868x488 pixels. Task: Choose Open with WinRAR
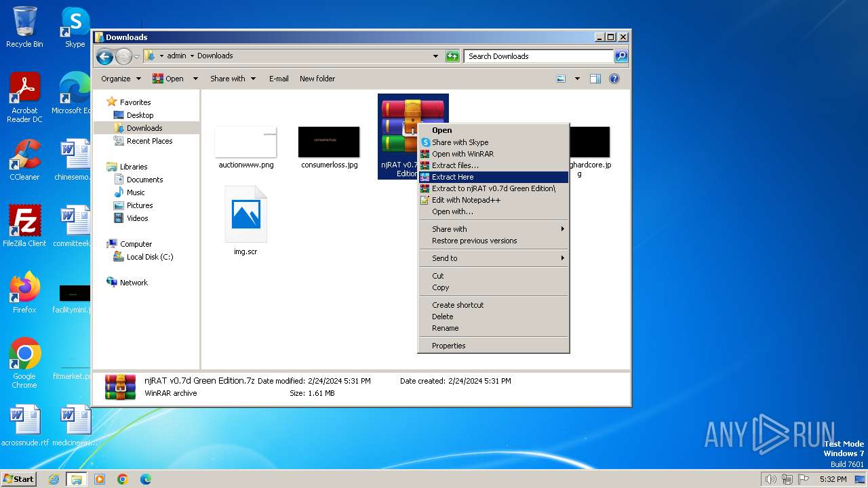(494, 154)
